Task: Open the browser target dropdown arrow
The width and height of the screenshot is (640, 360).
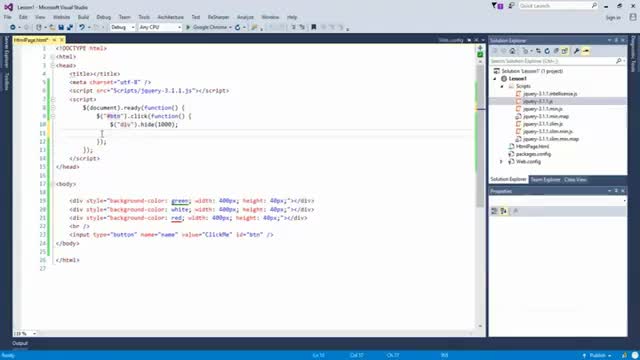Action: [x=231, y=27]
